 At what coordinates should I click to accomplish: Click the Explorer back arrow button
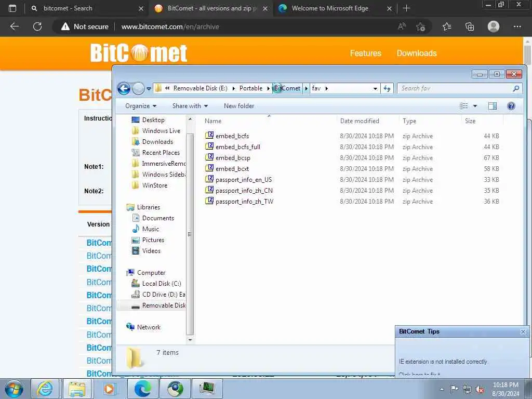124,88
